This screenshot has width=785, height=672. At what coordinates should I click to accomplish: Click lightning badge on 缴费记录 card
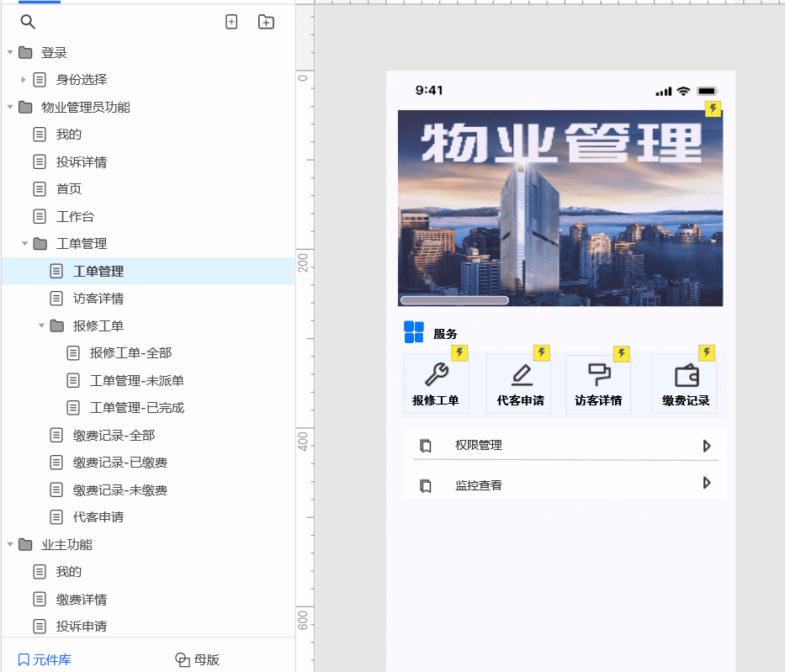[x=707, y=352]
